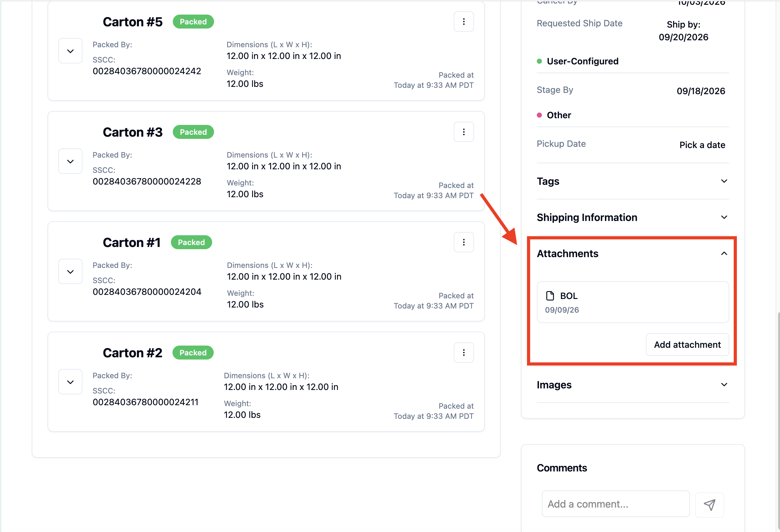Pick a date for Pickup Date

[x=702, y=145]
